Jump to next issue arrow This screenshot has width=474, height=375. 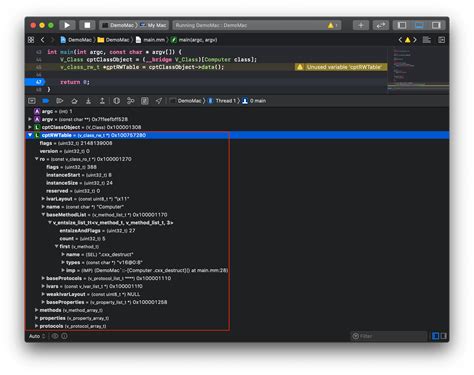[415, 40]
